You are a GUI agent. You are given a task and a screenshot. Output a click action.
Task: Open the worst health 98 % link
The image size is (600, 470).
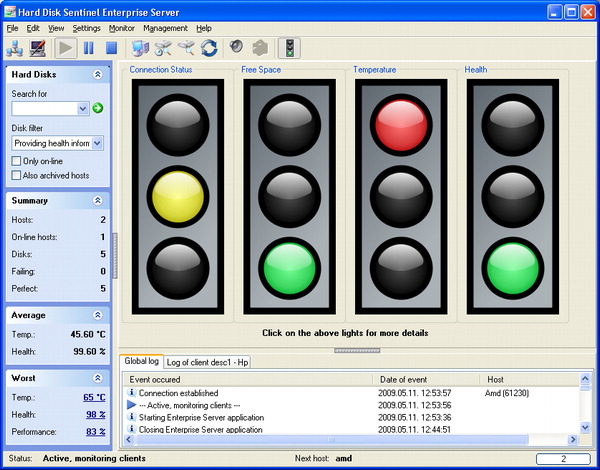click(96, 415)
